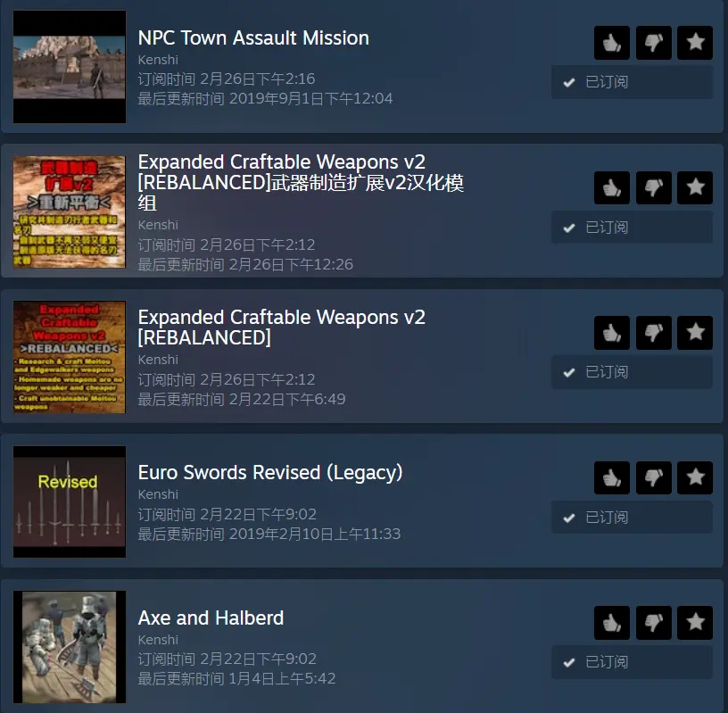728x713 pixels.
Task: Favorite NPC Town Assault Mission with star
Action: coord(695,43)
